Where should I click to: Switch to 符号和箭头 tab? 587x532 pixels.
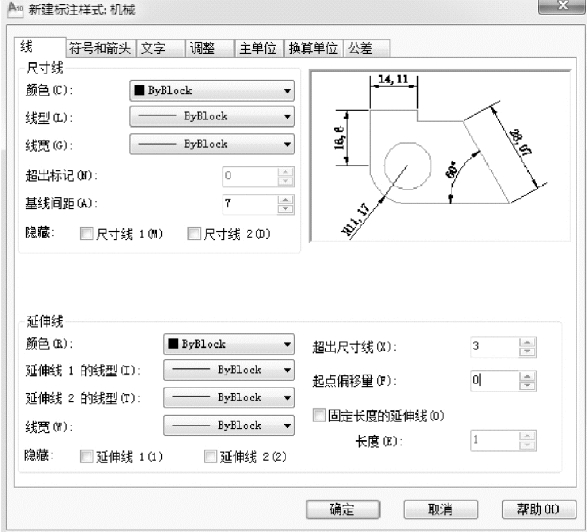pos(100,48)
